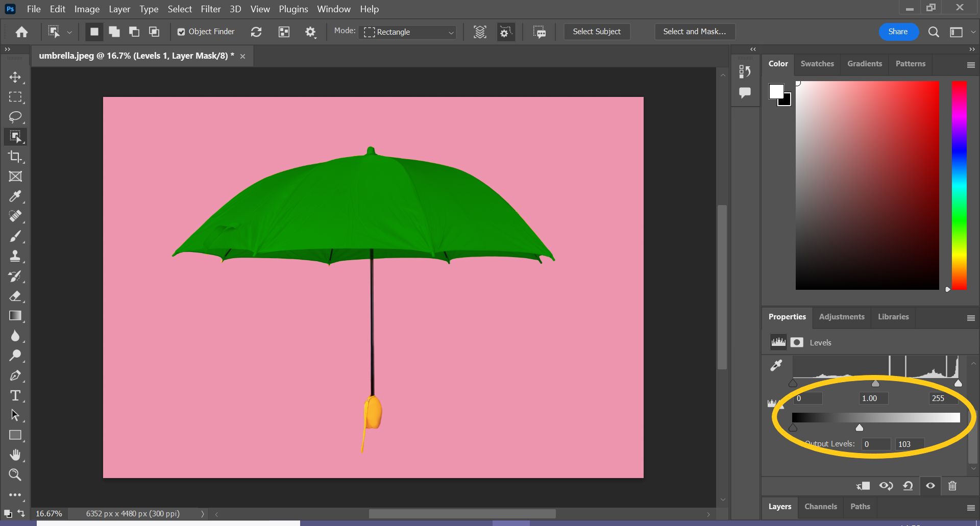Viewport: 980px width, 526px height.
Task: Open additional Object Finder settings gear
Action: [x=310, y=32]
